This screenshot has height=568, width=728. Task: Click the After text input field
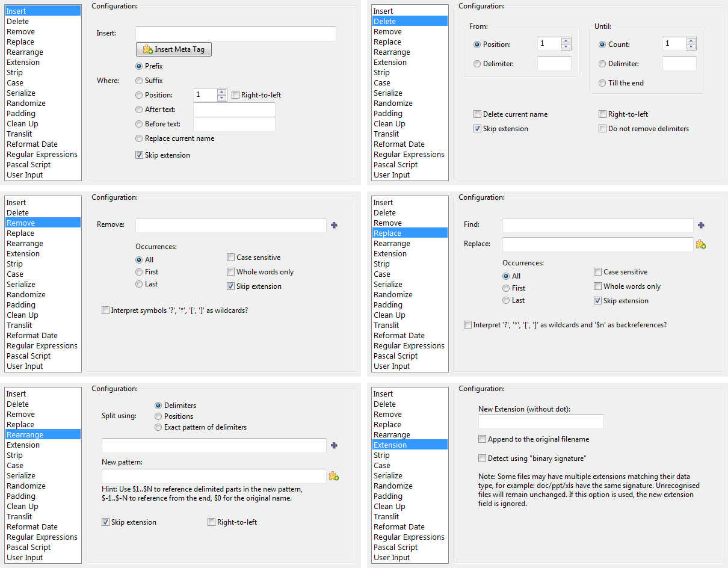234,110
